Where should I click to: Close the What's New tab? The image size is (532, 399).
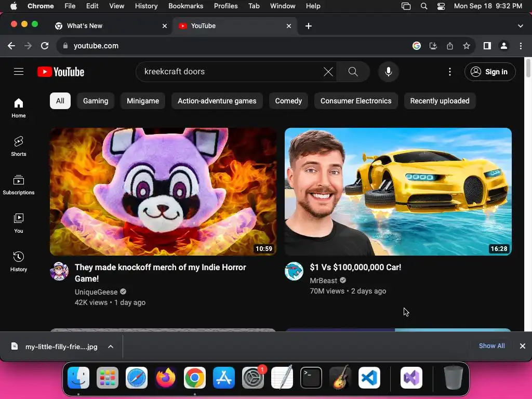(165, 26)
